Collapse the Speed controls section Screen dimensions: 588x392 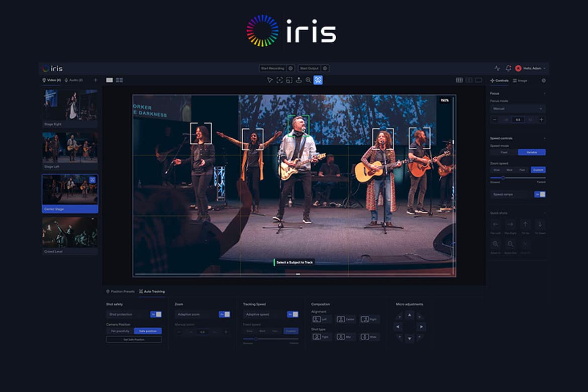point(544,138)
